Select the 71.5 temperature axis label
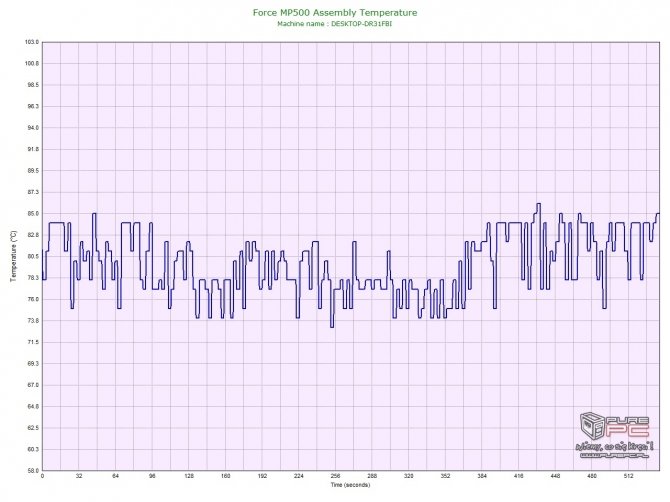The width and height of the screenshot is (670, 502). 32,342
